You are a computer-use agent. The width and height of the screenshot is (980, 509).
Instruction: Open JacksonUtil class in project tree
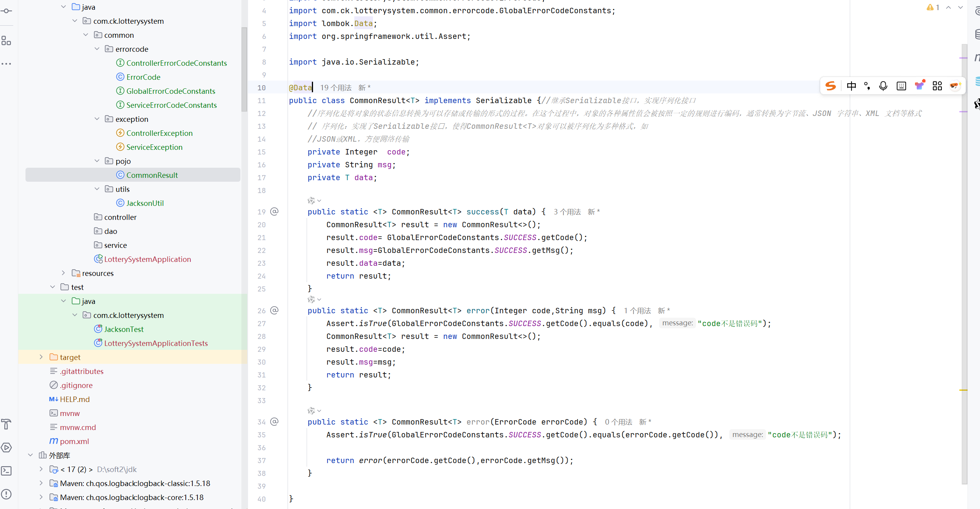145,203
